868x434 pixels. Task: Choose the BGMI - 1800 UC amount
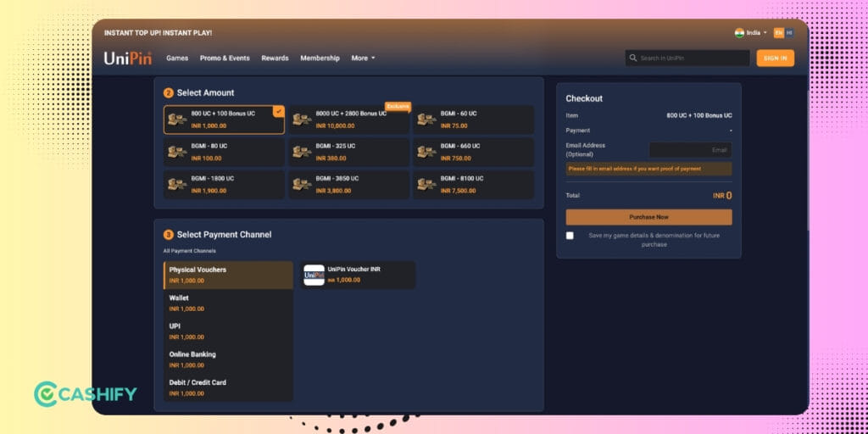point(224,184)
